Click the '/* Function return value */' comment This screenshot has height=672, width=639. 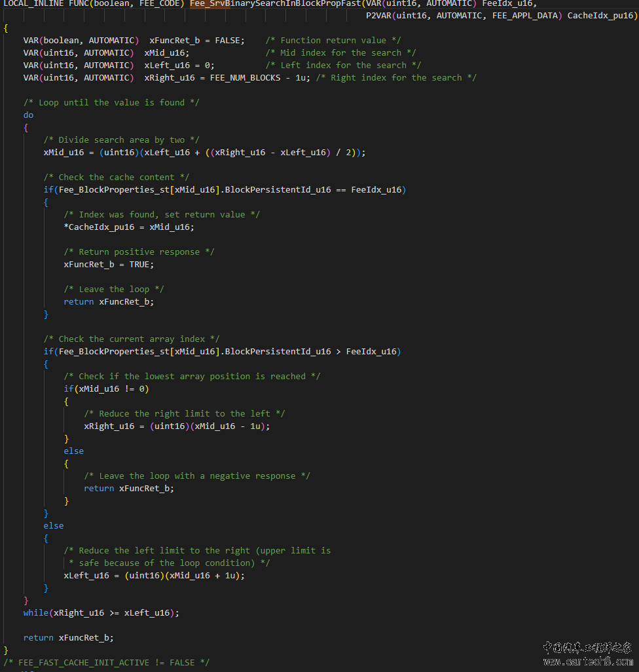(333, 41)
